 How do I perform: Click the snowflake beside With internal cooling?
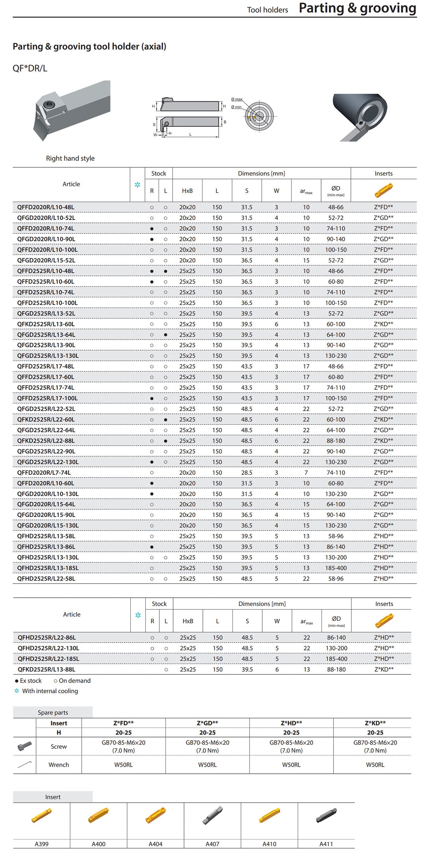pyautogui.click(x=17, y=691)
